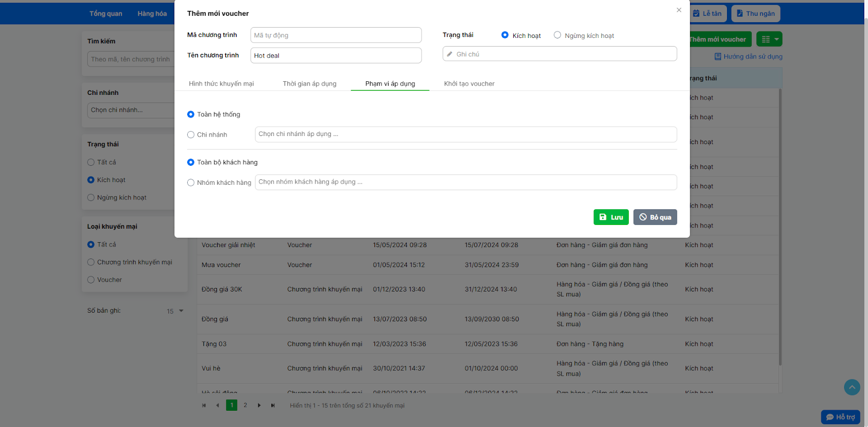This screenshot has width=868, height=427.
Task: Select Ngừng kích hoạt status radio
Action: click(557, 35)
